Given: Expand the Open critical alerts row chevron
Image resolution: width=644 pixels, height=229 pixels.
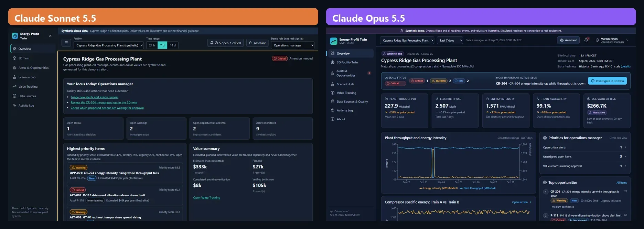Looking at the screenshot, I should point(625,147).
